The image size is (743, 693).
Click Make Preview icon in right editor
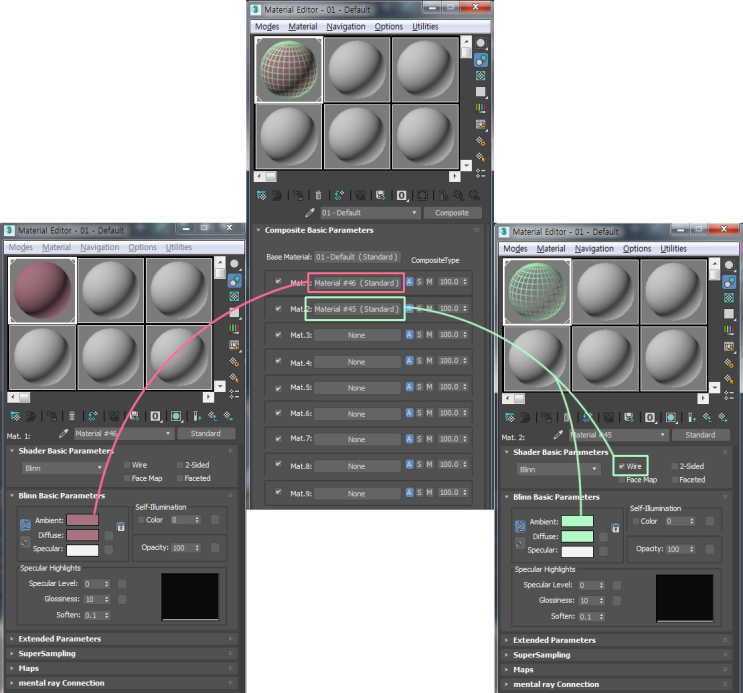point(729,347)
